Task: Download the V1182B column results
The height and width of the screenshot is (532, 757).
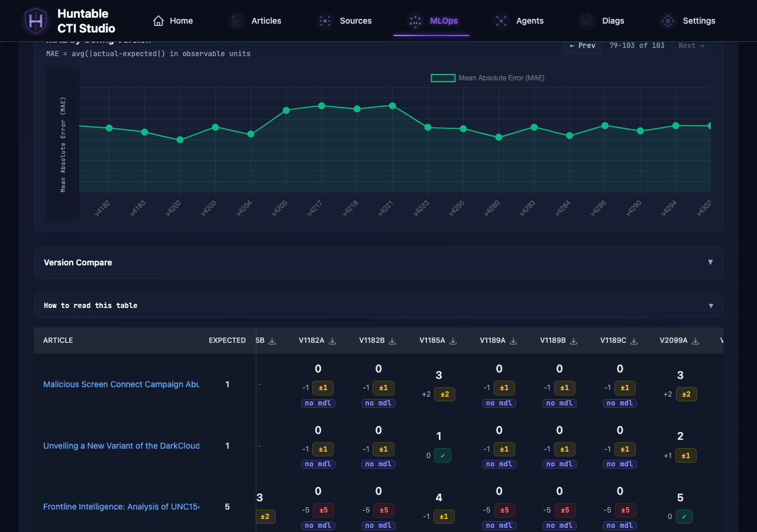Action: tap(392, 341)
